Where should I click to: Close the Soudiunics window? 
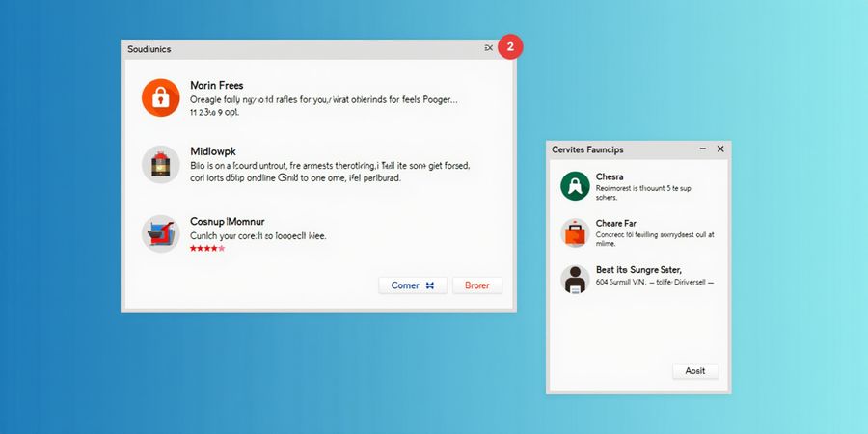489,48
